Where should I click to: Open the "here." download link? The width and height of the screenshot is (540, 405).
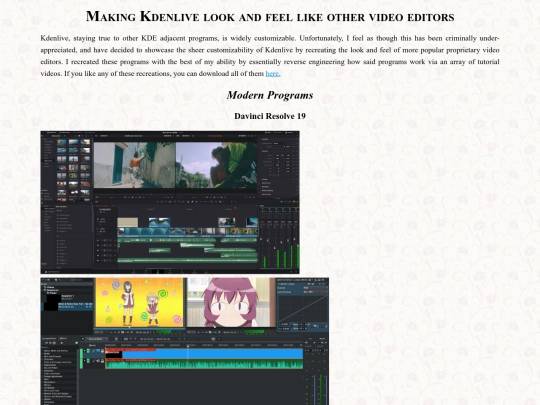coord(273,73)
